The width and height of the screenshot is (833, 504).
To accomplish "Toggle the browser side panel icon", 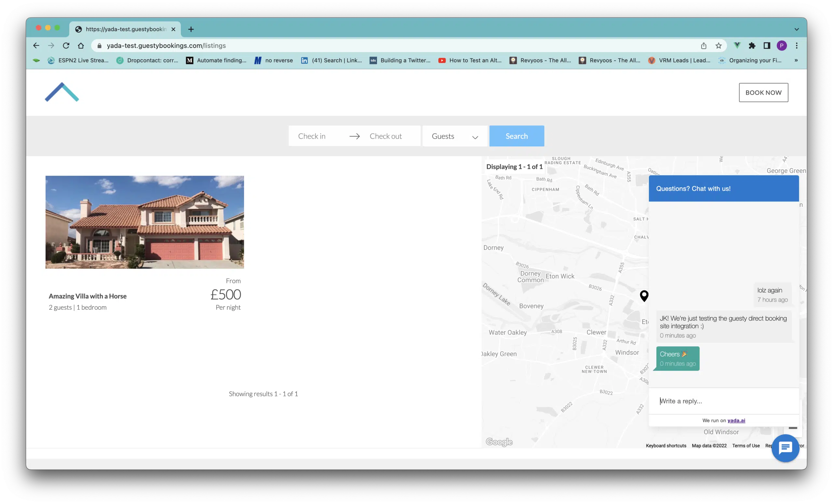I will (x=767, y=46).
